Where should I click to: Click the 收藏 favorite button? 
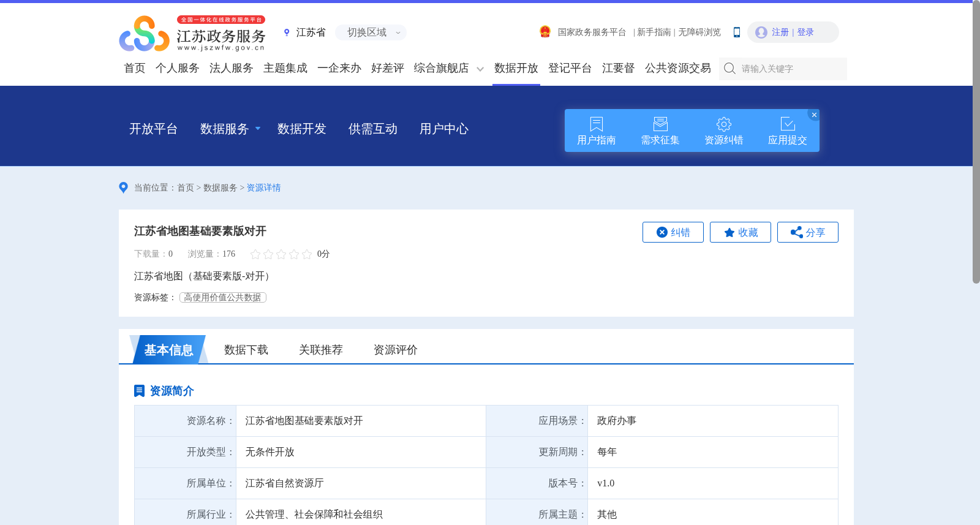pos(741,232)
